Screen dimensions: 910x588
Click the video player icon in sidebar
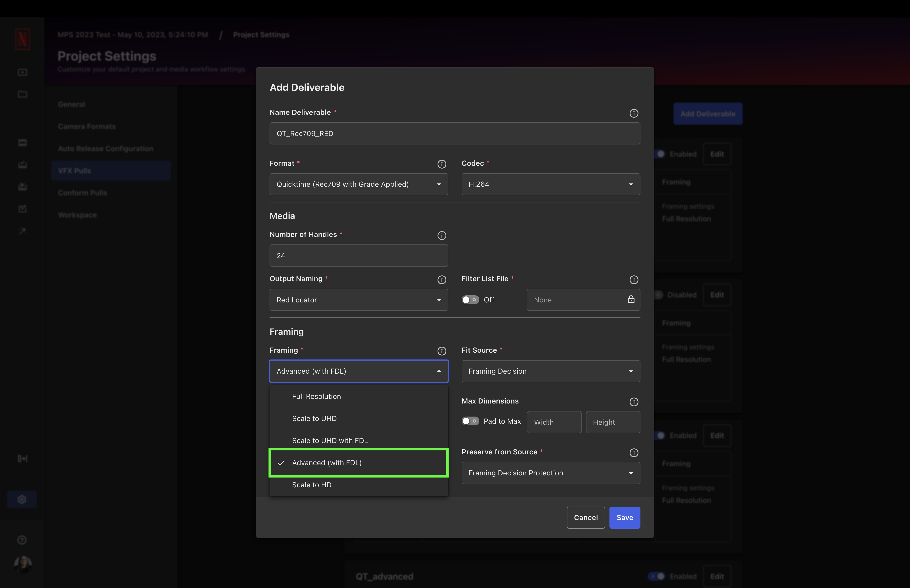[x=23, y=72]
